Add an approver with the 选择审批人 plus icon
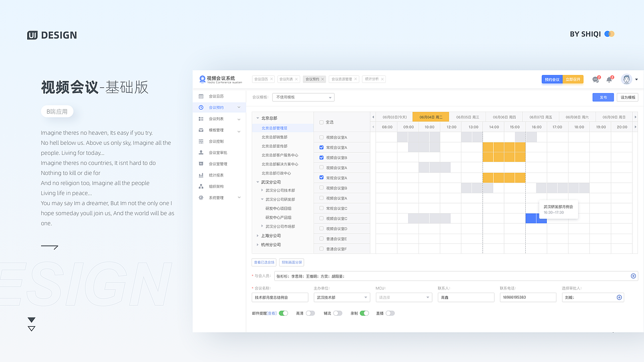 pos(619,297)
